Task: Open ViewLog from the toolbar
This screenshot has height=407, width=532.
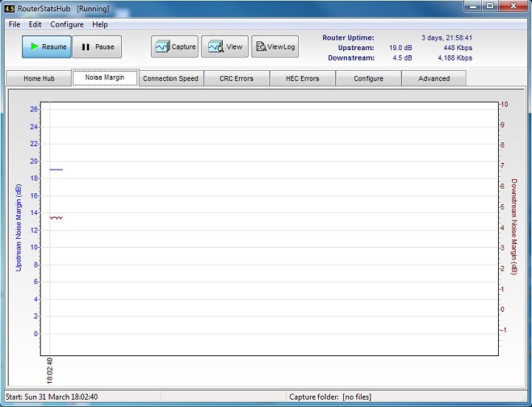Action: click(274, 46)
